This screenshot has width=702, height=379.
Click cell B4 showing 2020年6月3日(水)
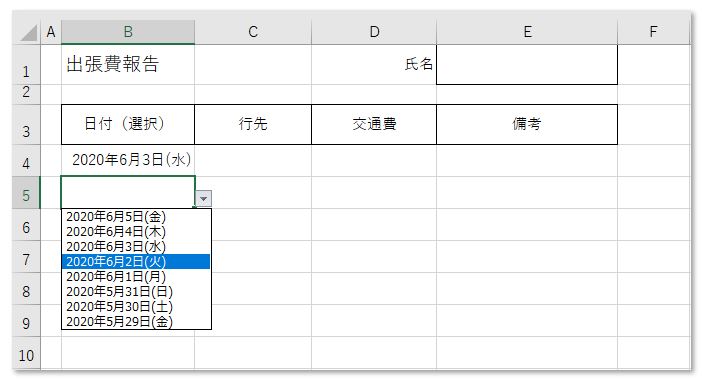(x=128, y=160)
